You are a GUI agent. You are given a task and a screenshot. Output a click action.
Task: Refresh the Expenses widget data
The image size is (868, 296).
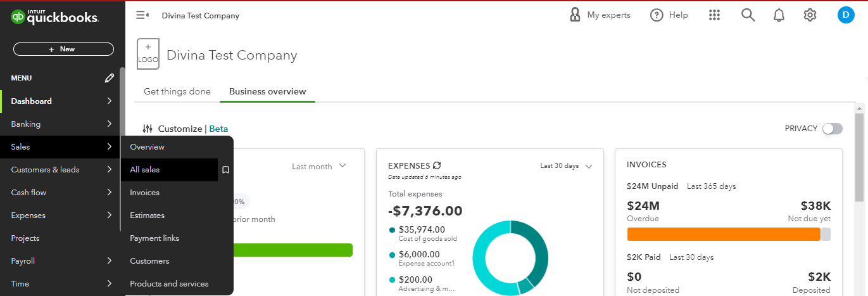point(437,165)
